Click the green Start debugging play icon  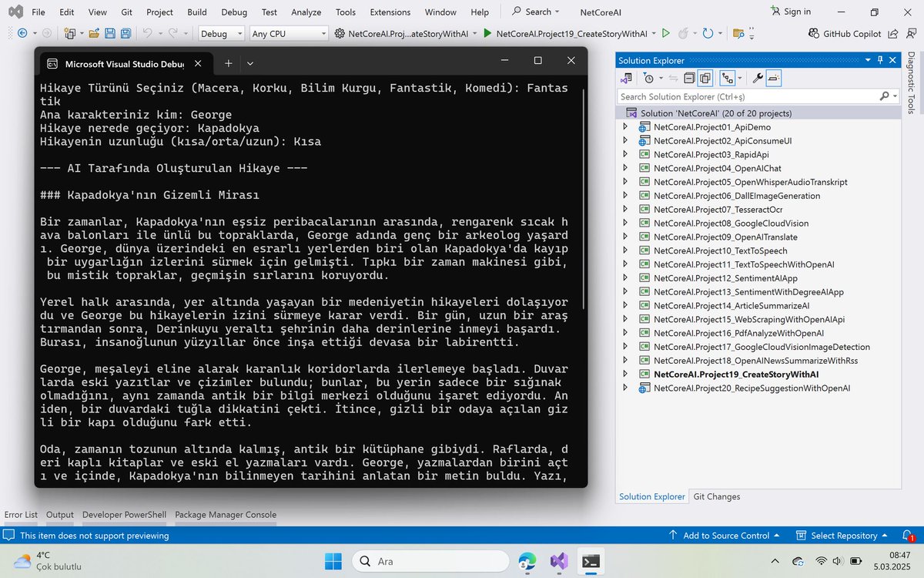click(487, 33)
